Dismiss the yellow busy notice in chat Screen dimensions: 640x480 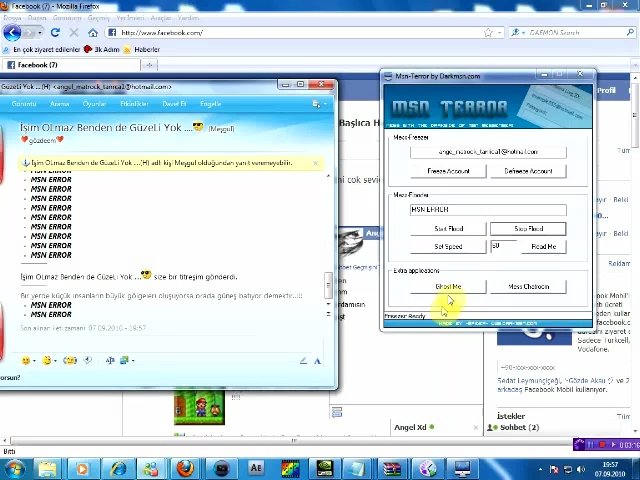point(316,163)
